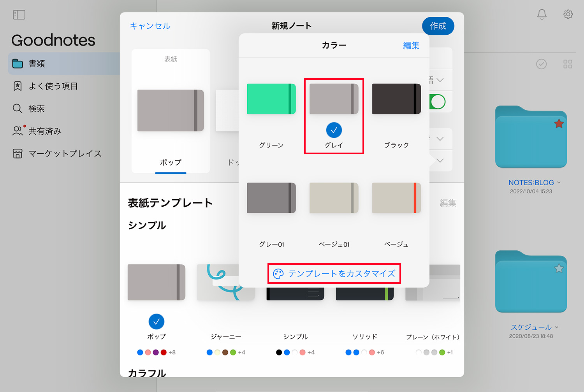This screenshot has height=392, width=584.
Task: Select the ブラック cover color
Action: (x=396, y=99)
